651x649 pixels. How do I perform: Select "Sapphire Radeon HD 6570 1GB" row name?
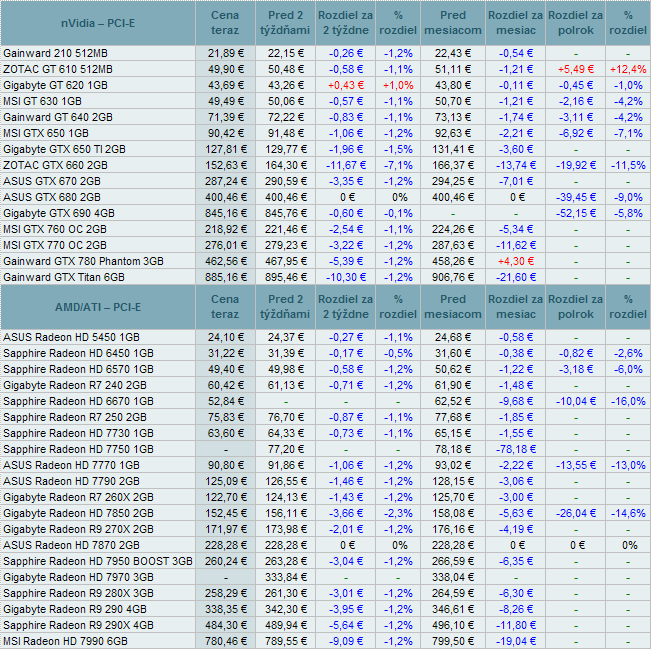[x=78, y=370]
